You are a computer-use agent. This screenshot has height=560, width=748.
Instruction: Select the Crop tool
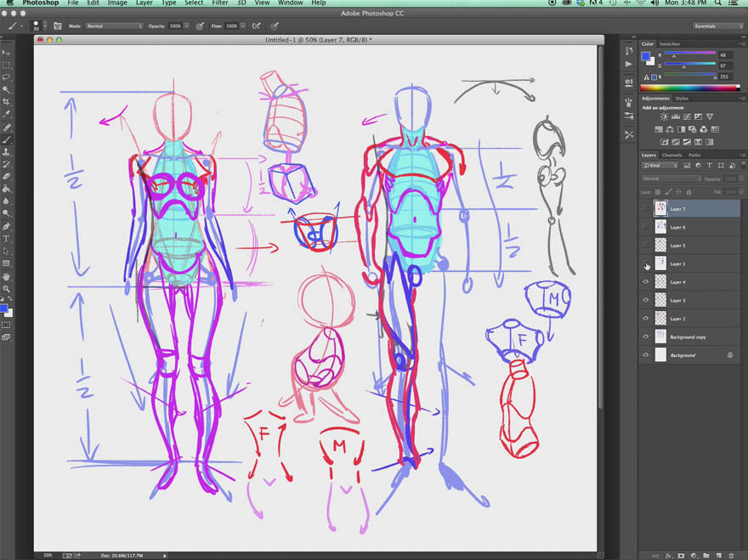point(6,102)
